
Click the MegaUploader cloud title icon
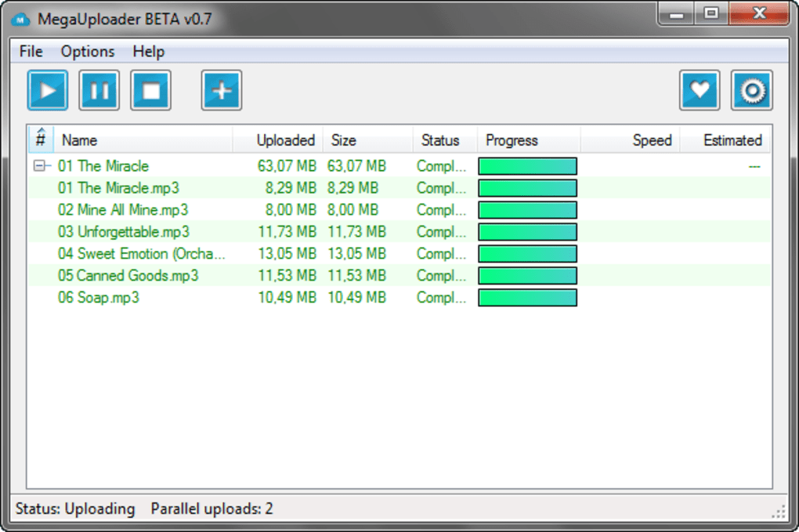[21, 20]
